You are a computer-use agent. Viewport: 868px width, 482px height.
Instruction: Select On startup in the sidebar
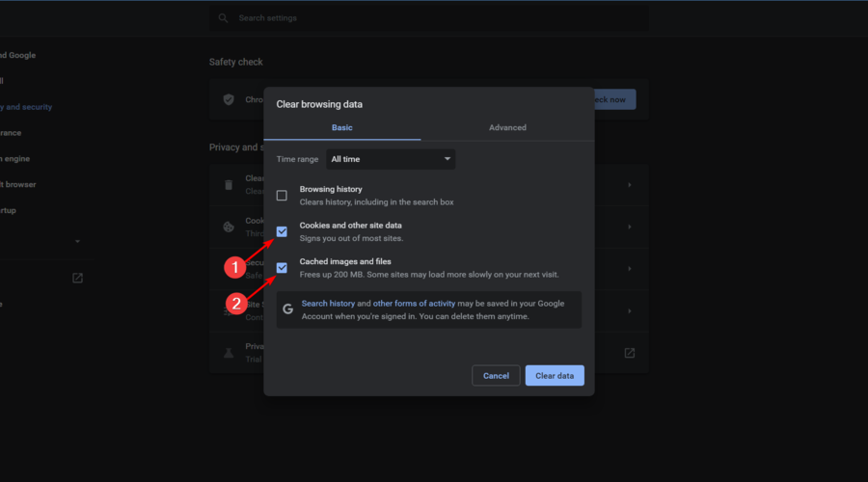click(x=8, y=210)
